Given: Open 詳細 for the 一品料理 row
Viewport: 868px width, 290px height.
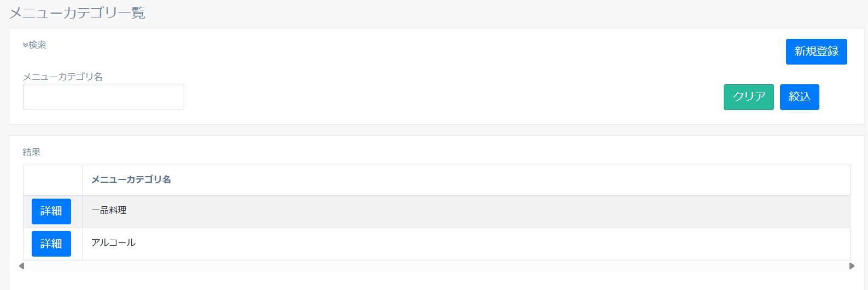Looking at the screenshot, I should point(51,211).
